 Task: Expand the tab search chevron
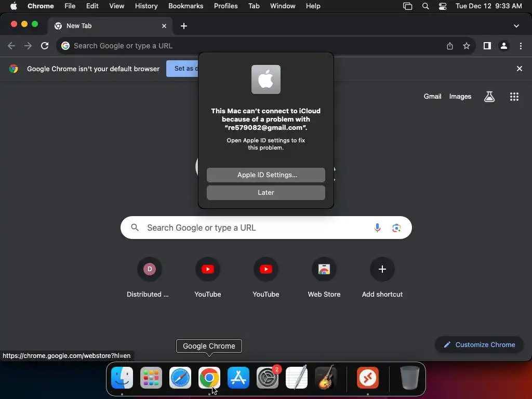tap(516, 26)
